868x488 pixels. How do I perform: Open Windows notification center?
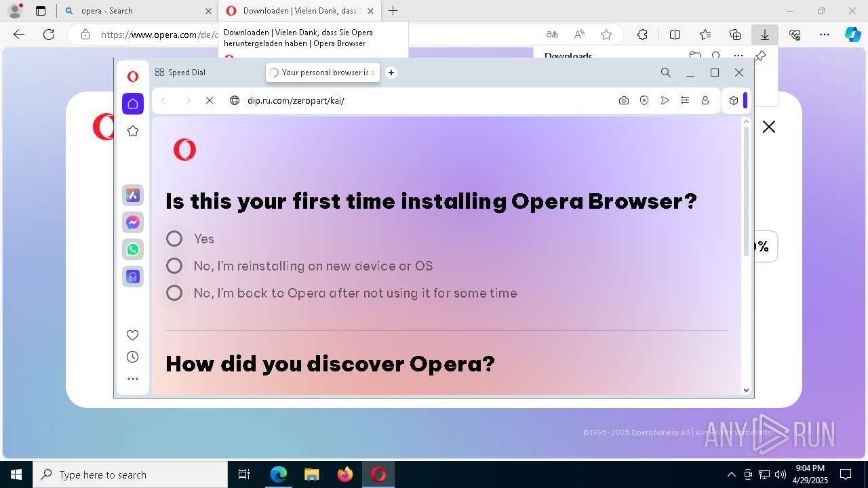click(846, 474)
